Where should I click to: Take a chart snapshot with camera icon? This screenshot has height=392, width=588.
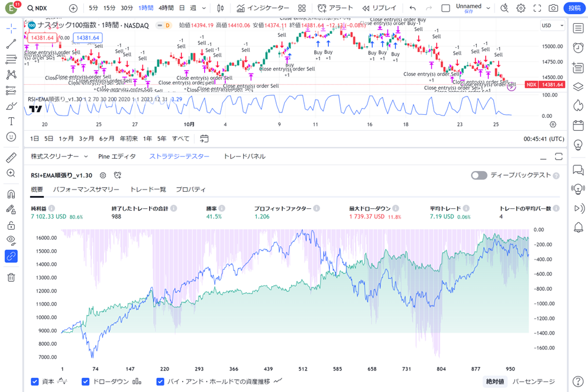(x=553, y=8)
